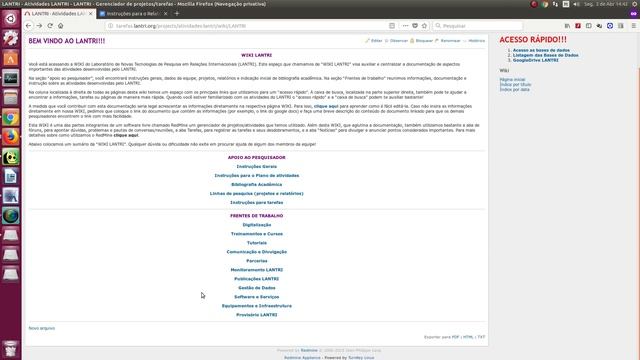Open the Treinamentos e Cursos link
Image resolution: width=640 pixels, height=360 pixels.
257,234
